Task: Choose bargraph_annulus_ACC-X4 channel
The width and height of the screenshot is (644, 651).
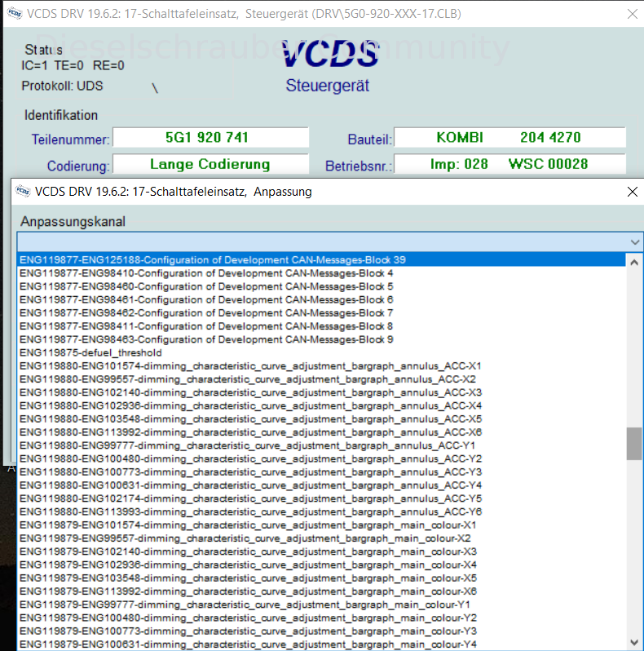Action: click(x=321, y=406)
